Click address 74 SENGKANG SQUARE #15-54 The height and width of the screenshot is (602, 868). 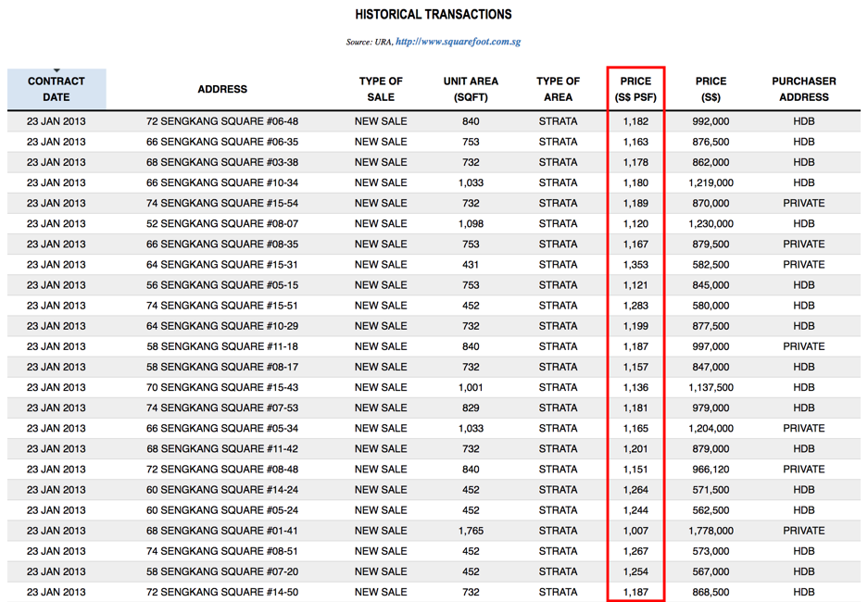pos(222,203)
